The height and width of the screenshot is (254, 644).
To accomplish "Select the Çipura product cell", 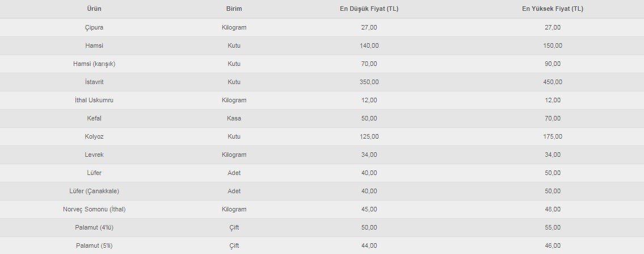I will 94,27.
